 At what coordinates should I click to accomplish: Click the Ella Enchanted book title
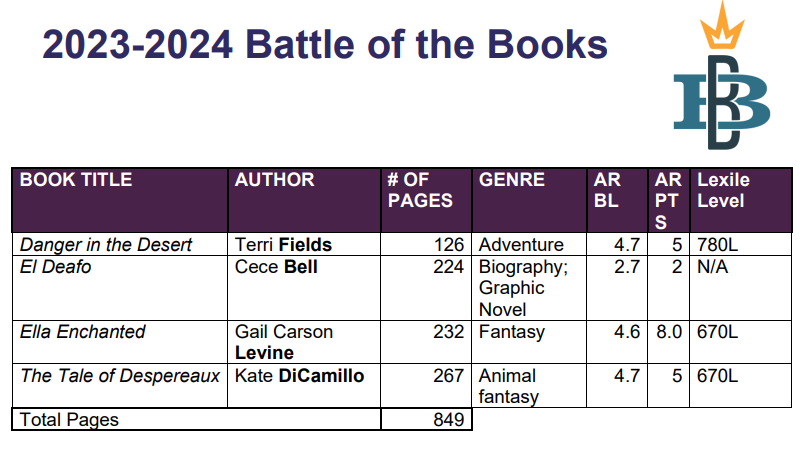pyautogui.click(x=83, y=332)
